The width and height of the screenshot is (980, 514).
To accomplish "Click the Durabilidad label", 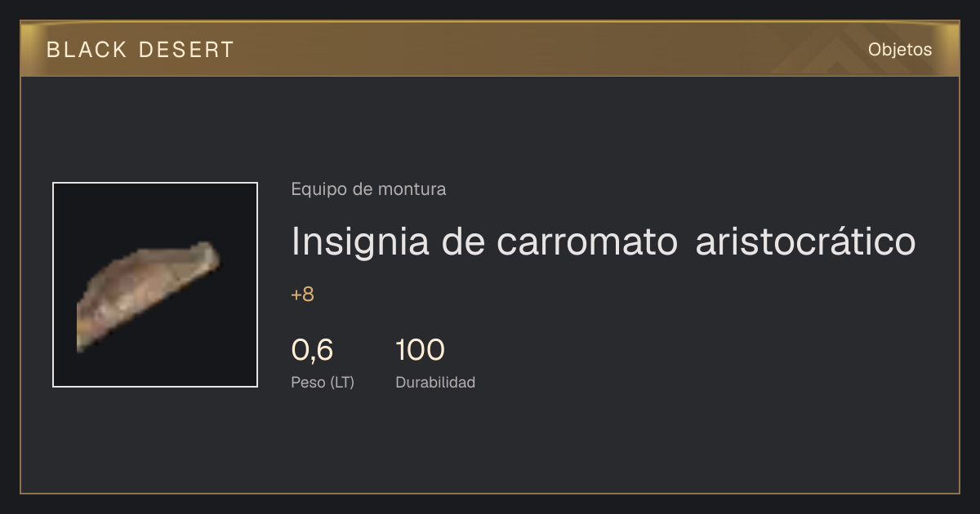I will click(435, 382).
